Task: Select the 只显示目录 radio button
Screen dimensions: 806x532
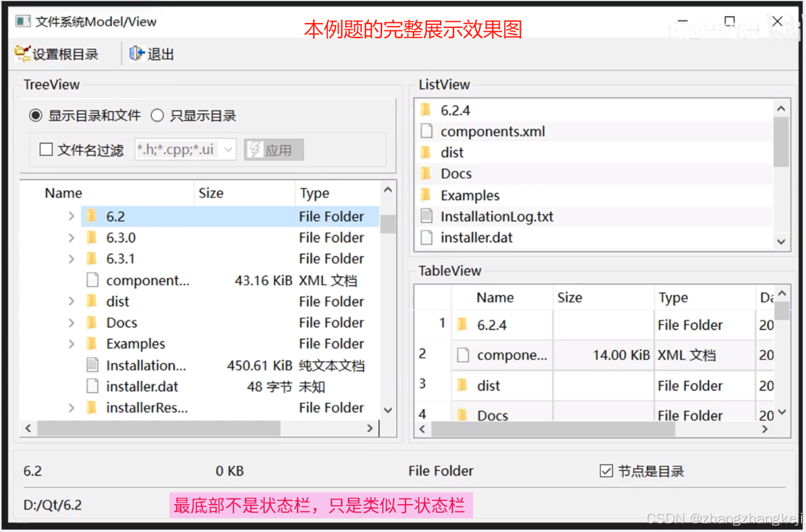Action: [157, 115]
